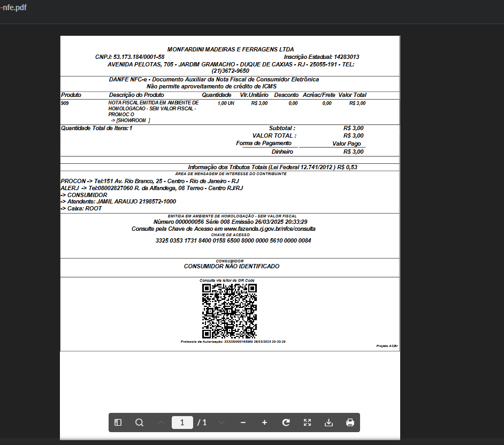
Task: Click Quantidade Total de Itens: 1
Action: (x=96, y=128)
